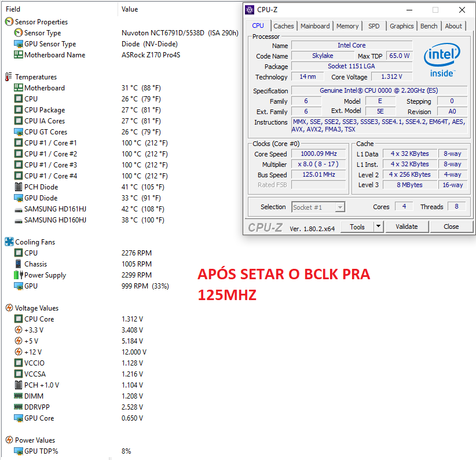Click the Sensor Properties gauge icon
Image resolution: width=476 pixels, height=460 pixels.
[9, 21]
